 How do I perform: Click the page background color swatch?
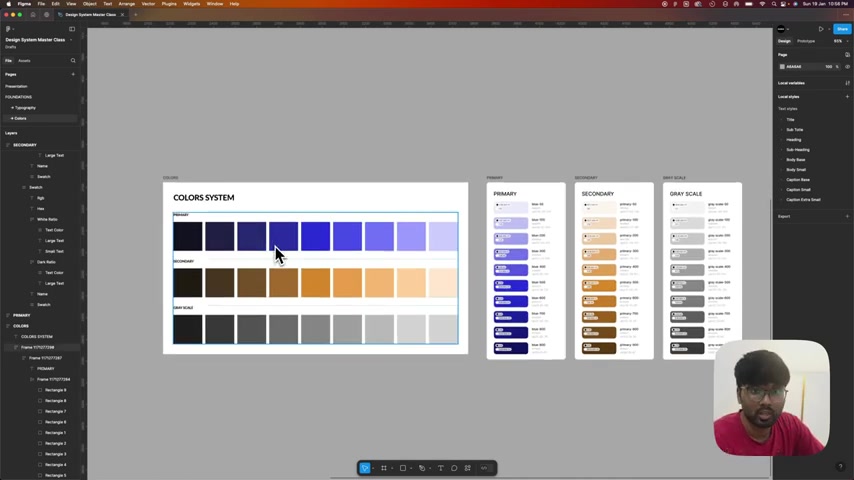782,66
